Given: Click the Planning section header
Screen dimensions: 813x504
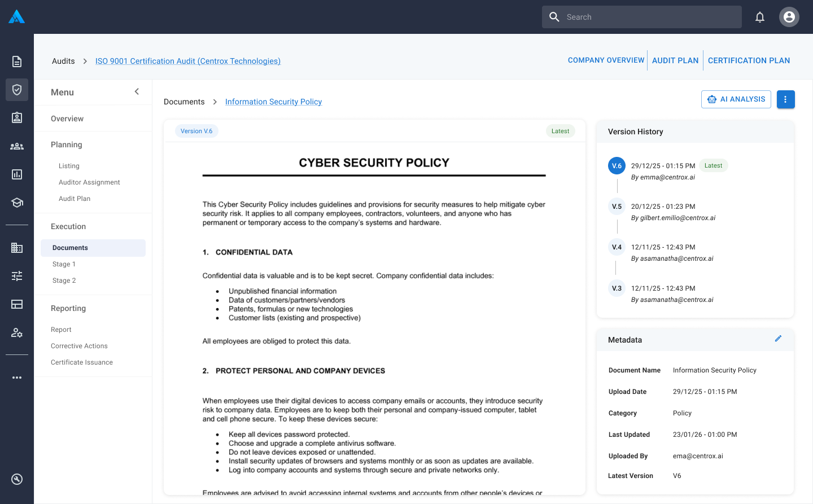Looking at the screenshot, I should [67, 144].
